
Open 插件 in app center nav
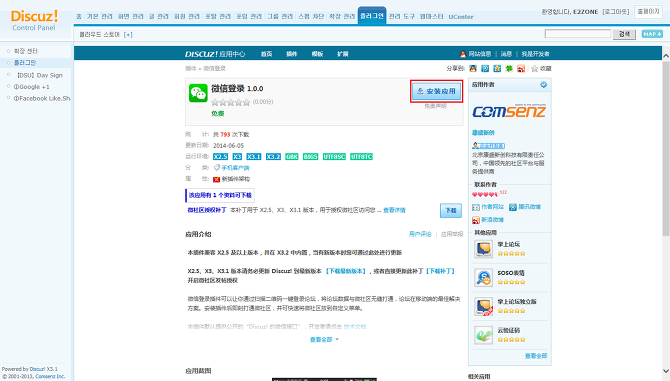coord(292,54)
